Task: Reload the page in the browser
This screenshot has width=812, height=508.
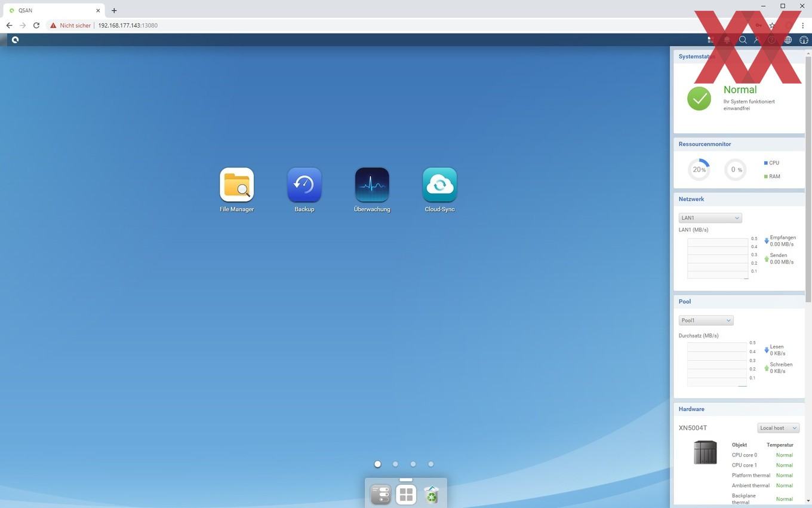Action: tap(36, 25)
